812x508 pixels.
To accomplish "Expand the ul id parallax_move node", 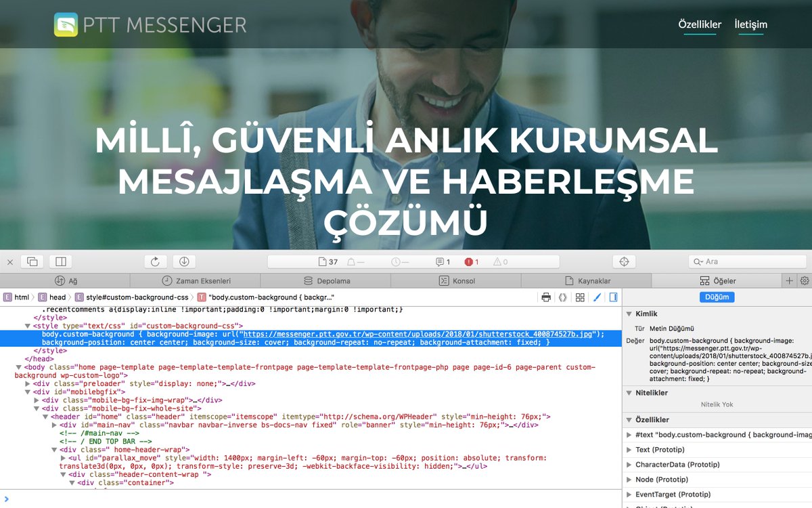I will pos(63,459).
